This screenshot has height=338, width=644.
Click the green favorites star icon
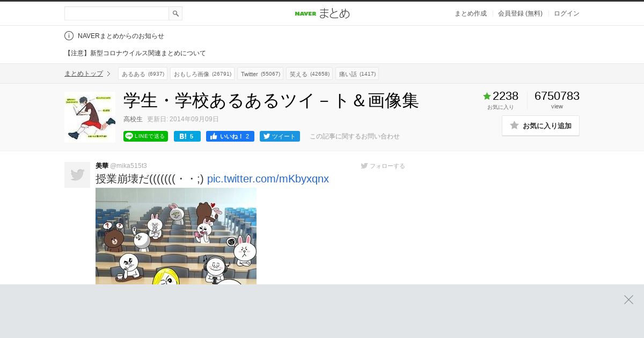point(487,96)
